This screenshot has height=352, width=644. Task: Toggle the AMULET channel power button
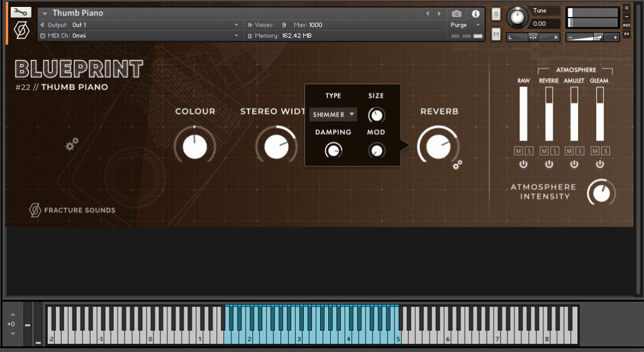574,164
